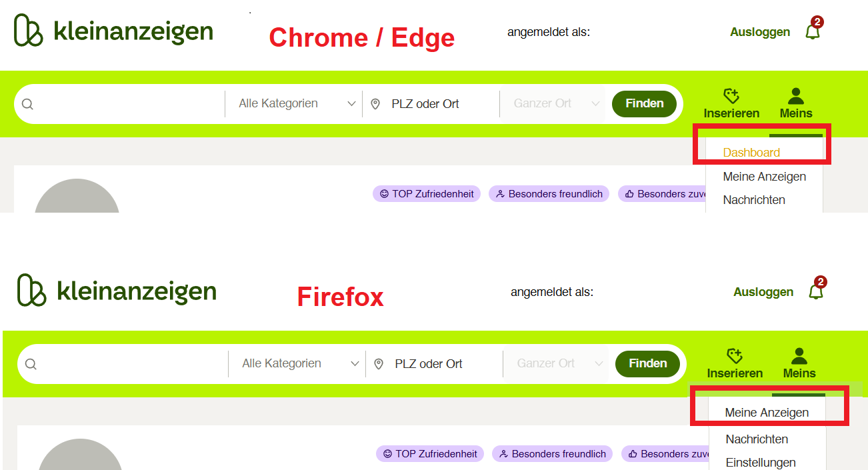Click the location pin icon in Firefox view
Viewport: 868px width, 470px height.
[x=379, y=364]
